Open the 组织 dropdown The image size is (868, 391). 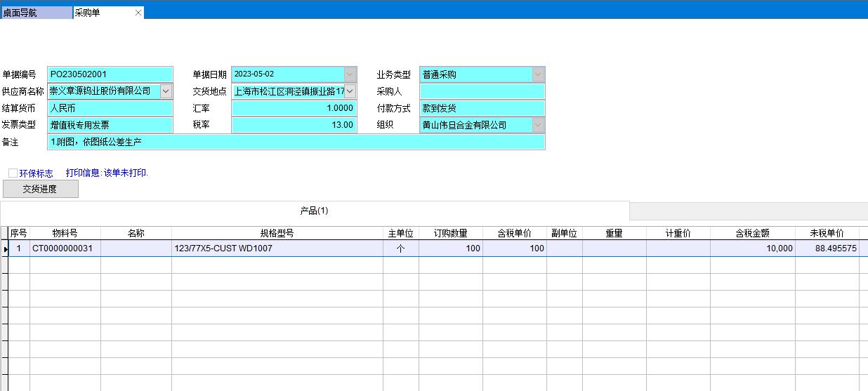click(538, 125)
